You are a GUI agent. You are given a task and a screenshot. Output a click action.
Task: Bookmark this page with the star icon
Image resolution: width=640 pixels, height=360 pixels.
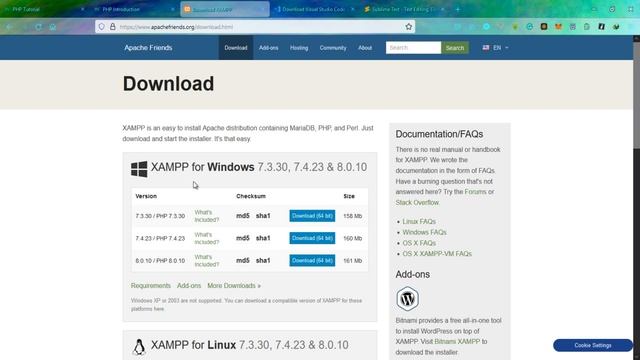pos(409,27)
